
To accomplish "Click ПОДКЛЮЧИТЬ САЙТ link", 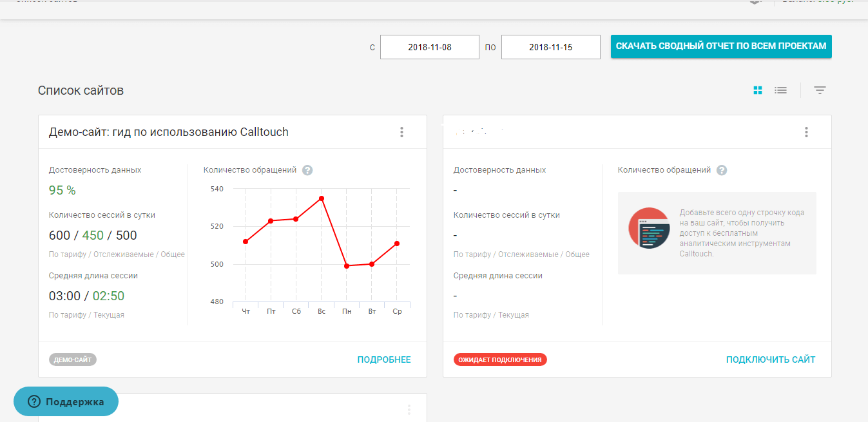I will (771, 360).
